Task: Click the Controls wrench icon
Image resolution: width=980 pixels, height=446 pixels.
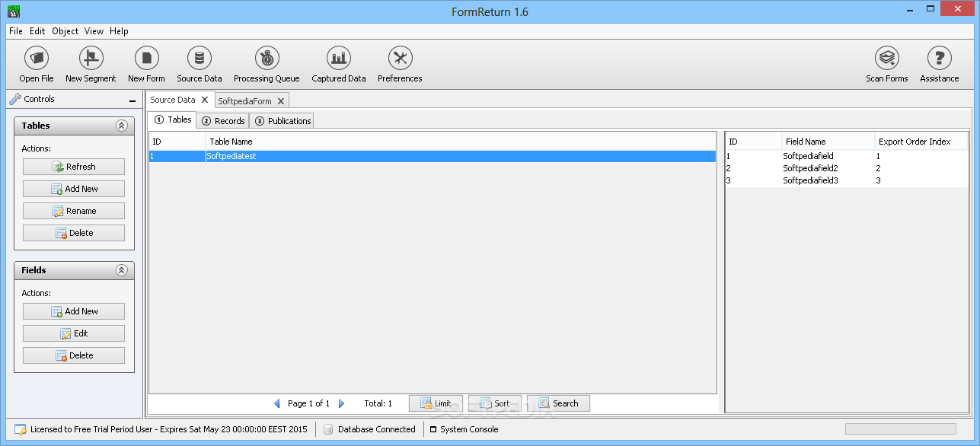Action: point(14,99)
